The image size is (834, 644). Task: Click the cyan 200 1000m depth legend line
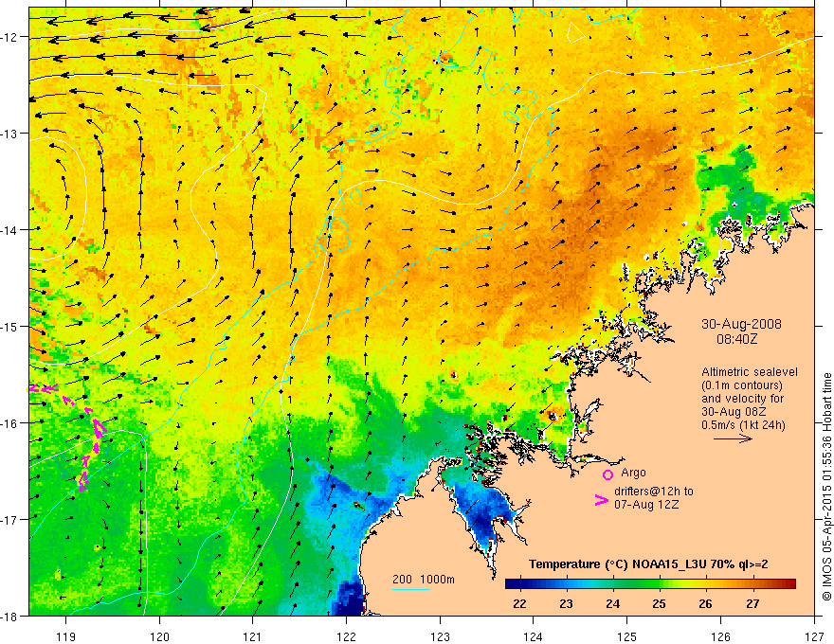[411, 589]
